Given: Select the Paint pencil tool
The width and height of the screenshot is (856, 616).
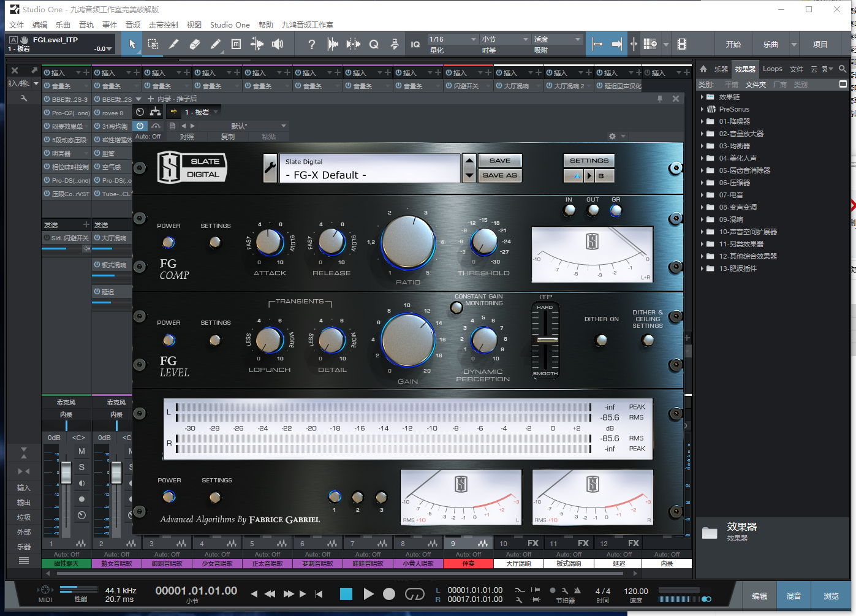Looking at the screenshot, I should tap(216, 44).
